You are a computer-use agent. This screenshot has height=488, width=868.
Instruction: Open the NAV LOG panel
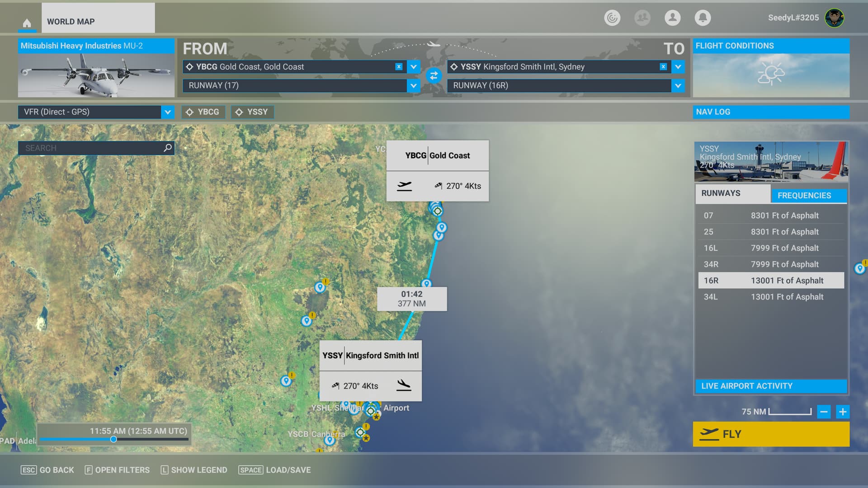[x=771, y=112]
